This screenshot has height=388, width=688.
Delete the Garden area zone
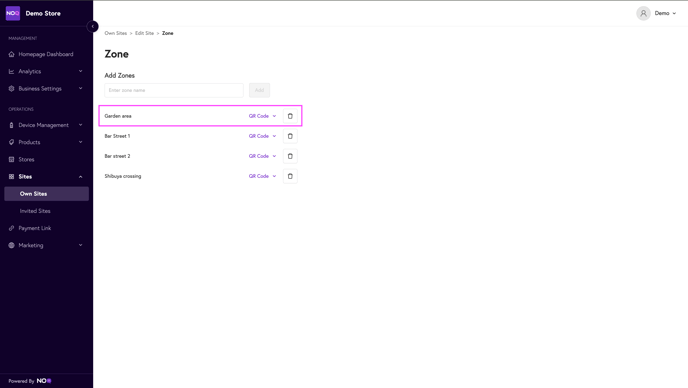pyautogui.click(x=290, y=116)
